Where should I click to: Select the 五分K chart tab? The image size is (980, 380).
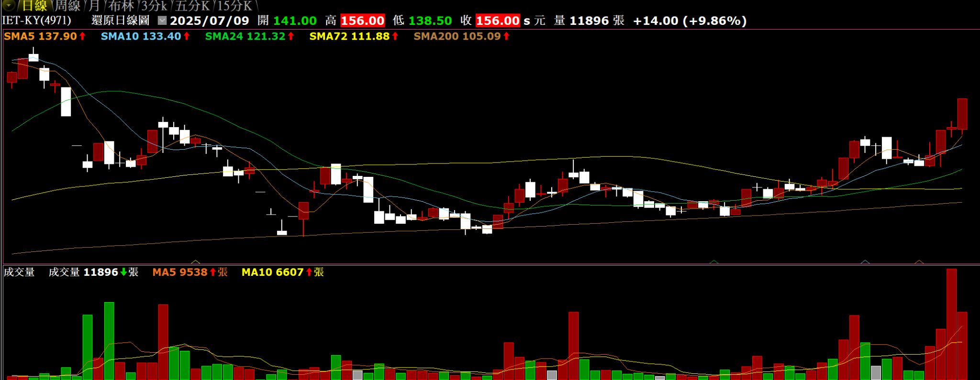(192, 6)
